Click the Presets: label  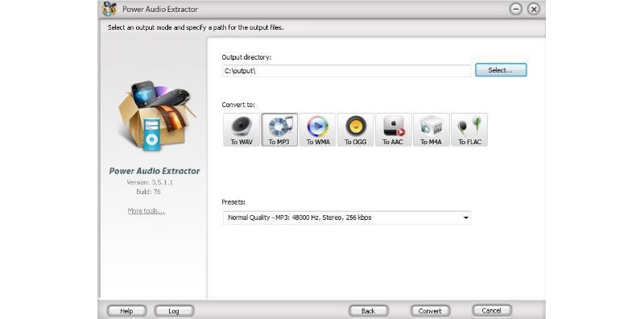233,202
